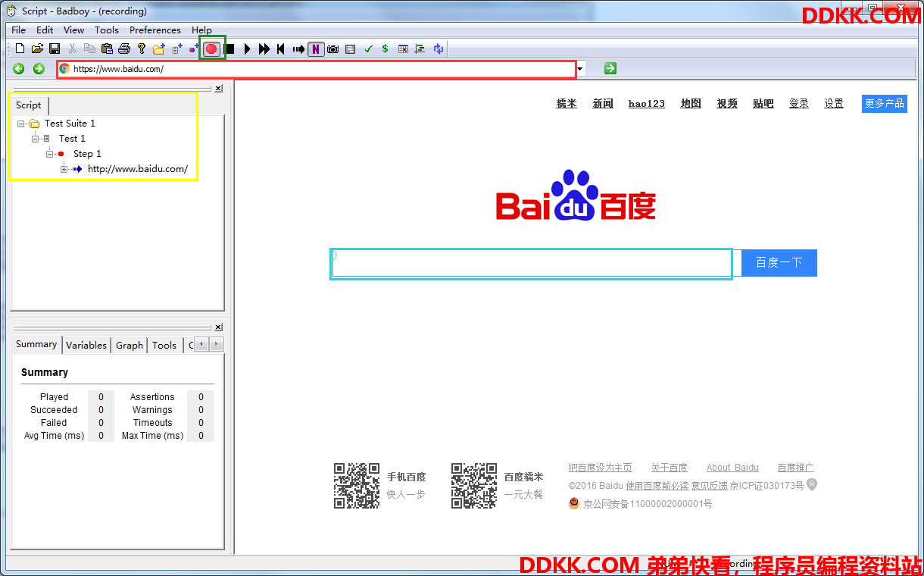The image size is (924, 576).
Task: Rewind the script to the start
Action: tap(281, 49)
